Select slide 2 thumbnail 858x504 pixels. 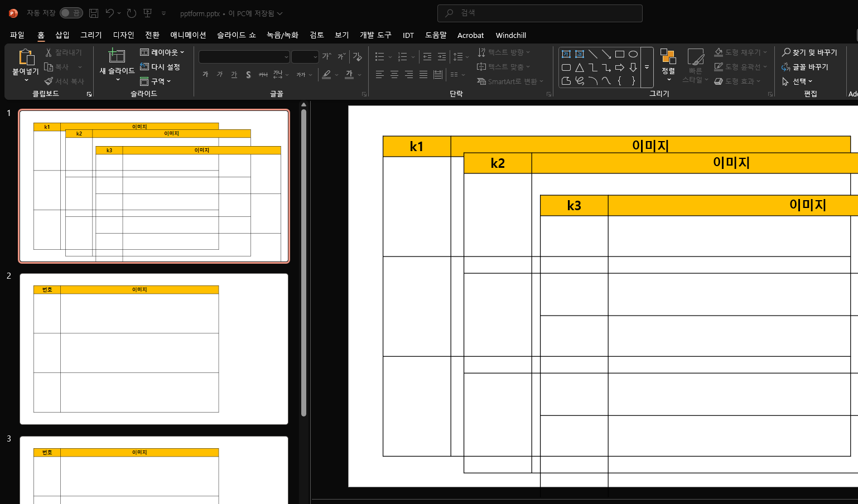click(x=154, y=349)
